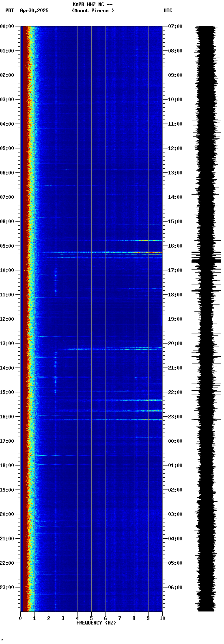
Task: Click the '8' frequency axis tick label
Action: (x=134, y=618)
